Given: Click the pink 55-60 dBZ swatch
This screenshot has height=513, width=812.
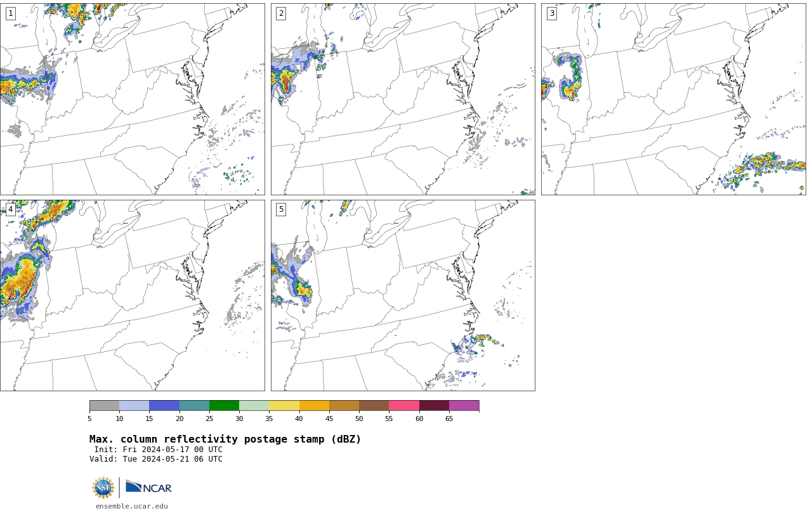Looking at the screenshot, I should [404, 406].
